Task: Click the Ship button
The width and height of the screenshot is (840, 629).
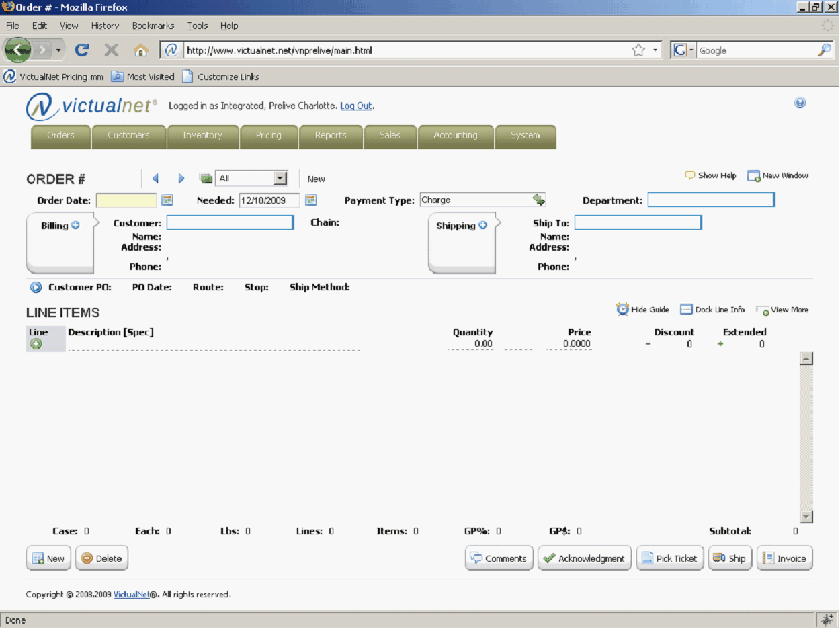Action: pyautogui.click(x=730, y=558)
